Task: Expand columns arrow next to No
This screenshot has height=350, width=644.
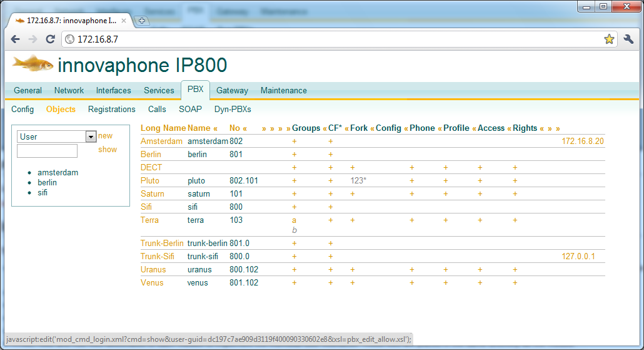Action: 245,128
